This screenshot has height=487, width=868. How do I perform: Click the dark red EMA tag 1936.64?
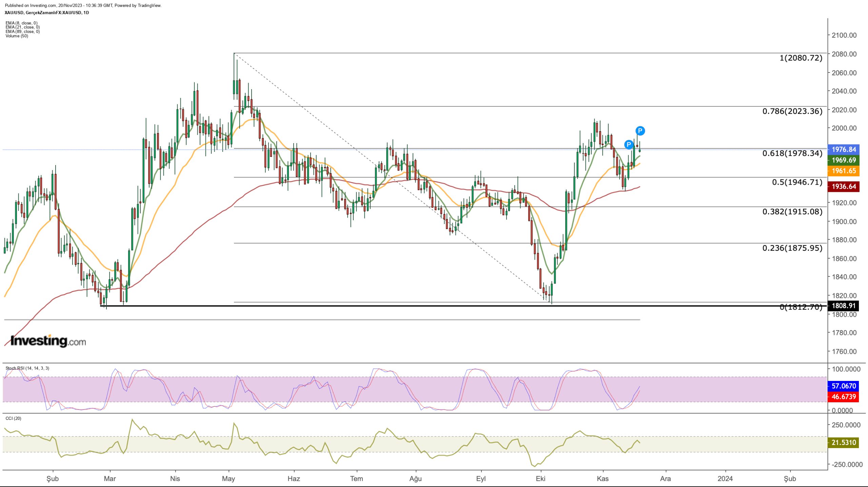[844, 186]
